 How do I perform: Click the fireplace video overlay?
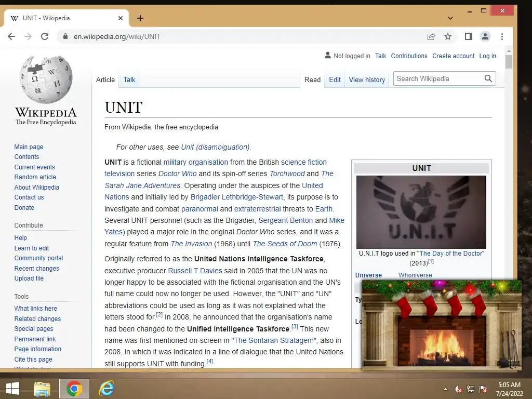pos(442,325)
